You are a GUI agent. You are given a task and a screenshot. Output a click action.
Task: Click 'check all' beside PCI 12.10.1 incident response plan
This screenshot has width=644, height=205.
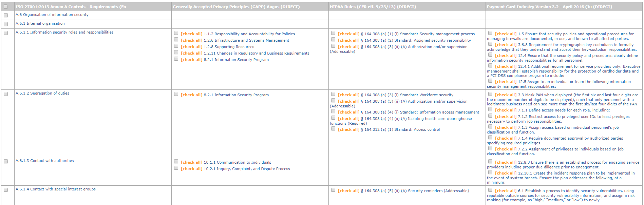pyautogui.click(x=506, y=173)
